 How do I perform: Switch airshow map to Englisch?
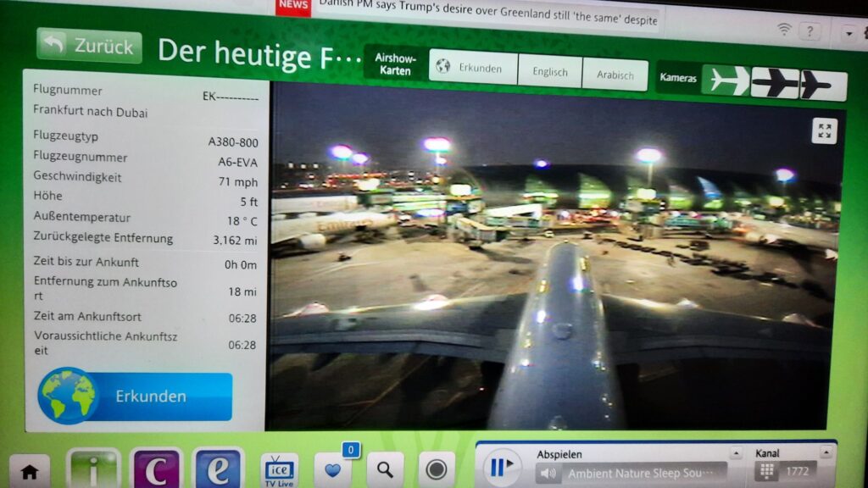[x=550, y=72]
